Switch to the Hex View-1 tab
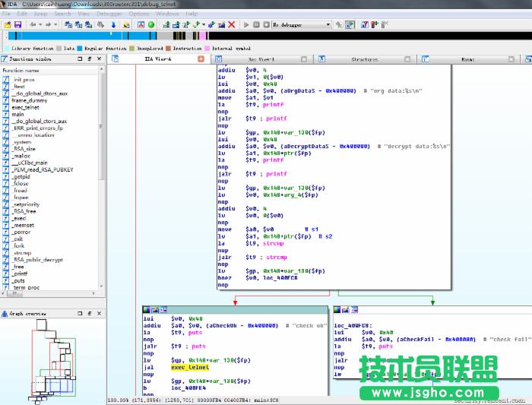This screenshot has width=532, height=405. point(261,59)
